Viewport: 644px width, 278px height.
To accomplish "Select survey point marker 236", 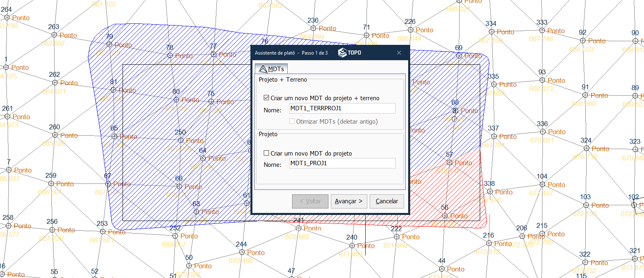I will [313, 28].
